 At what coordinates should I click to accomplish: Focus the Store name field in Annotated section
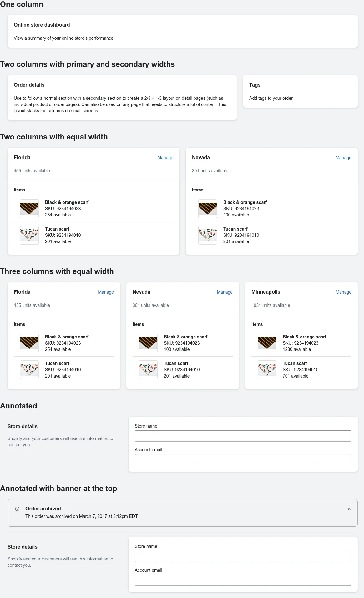(243, 436)
